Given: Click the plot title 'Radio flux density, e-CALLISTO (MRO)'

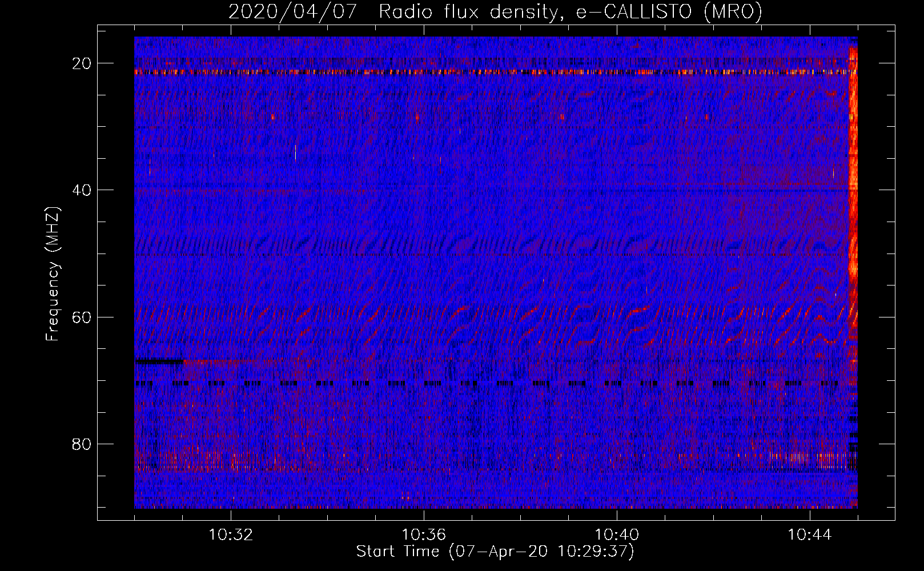Looking at the screenshot, I should (x=570, y=11).
